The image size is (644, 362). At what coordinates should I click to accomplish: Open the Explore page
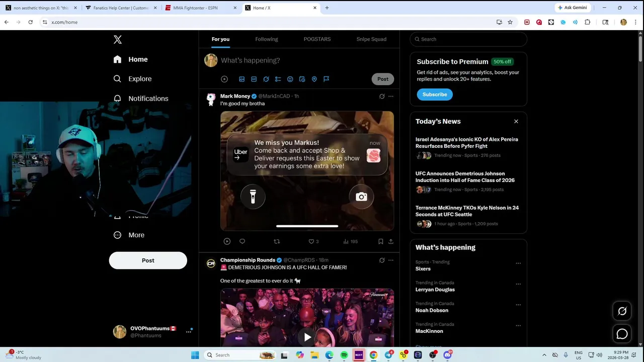pos(132,79)
